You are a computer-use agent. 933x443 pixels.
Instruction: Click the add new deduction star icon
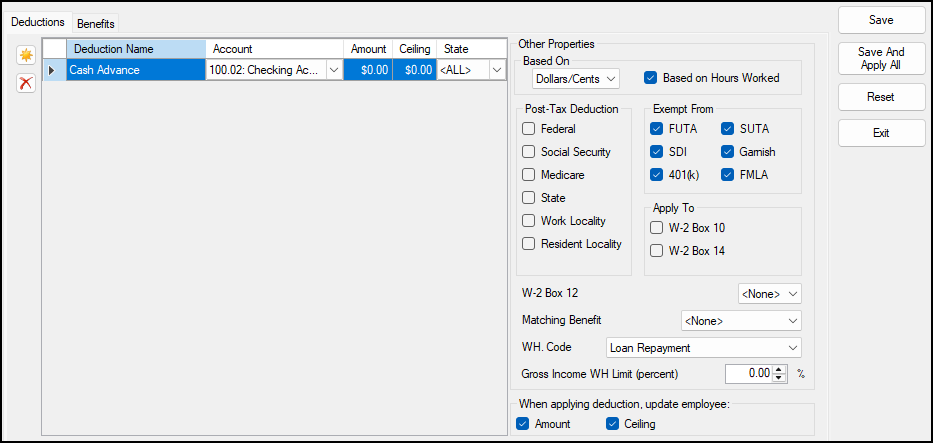click(26, 56)
